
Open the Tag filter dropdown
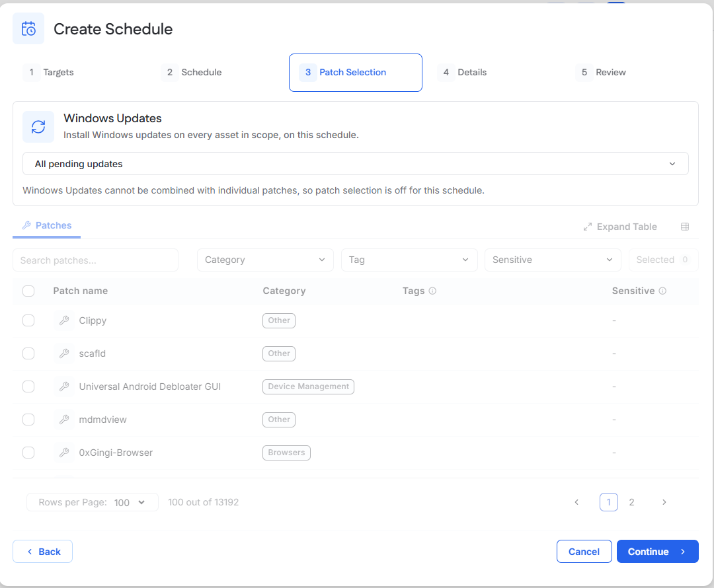409,260
